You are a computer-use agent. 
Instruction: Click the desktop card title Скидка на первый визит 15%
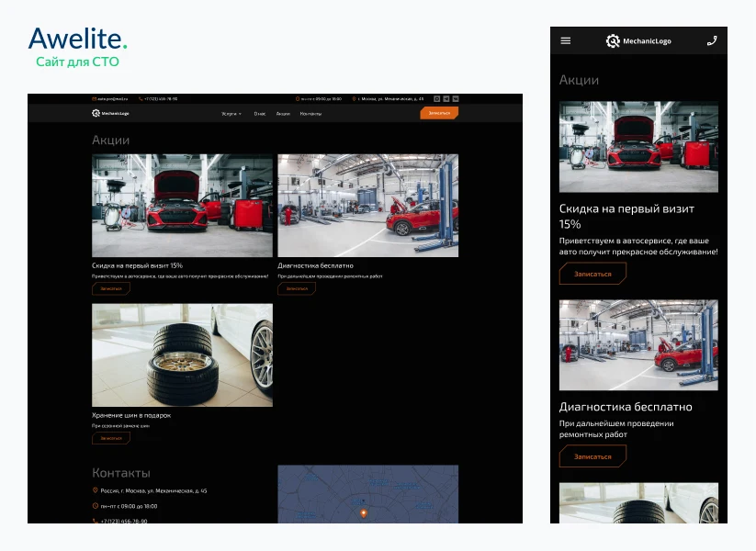[138, 265]
